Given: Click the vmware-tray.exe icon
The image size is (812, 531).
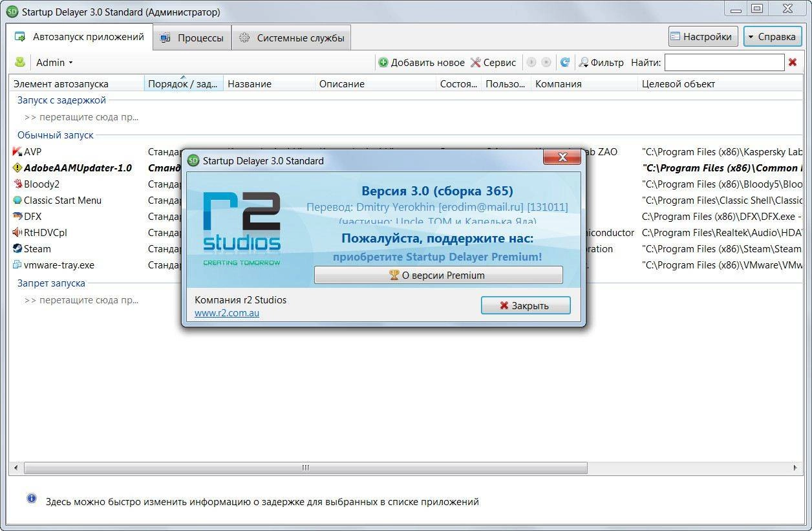Looking at the screenshot, I should 17,265.
